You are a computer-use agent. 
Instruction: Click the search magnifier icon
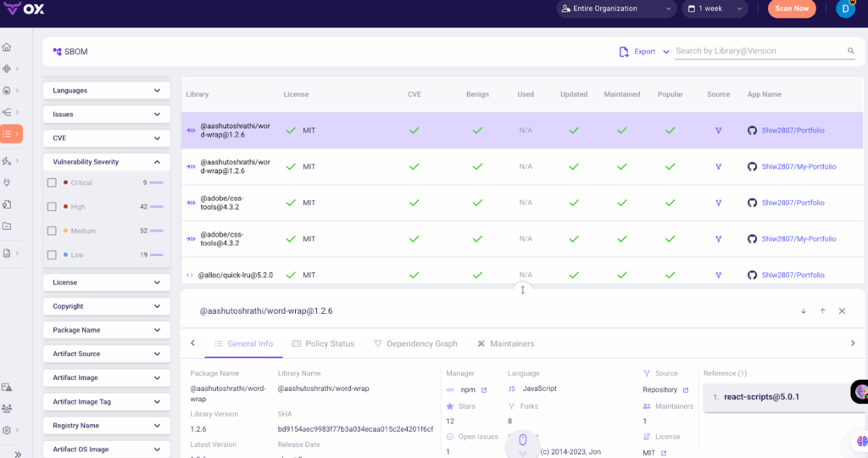coord(851,51)
